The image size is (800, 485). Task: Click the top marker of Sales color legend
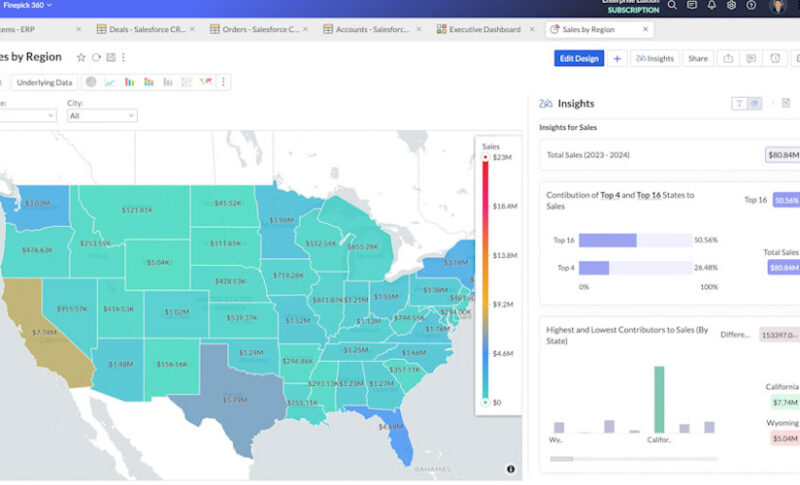click(x=485, y=157)
